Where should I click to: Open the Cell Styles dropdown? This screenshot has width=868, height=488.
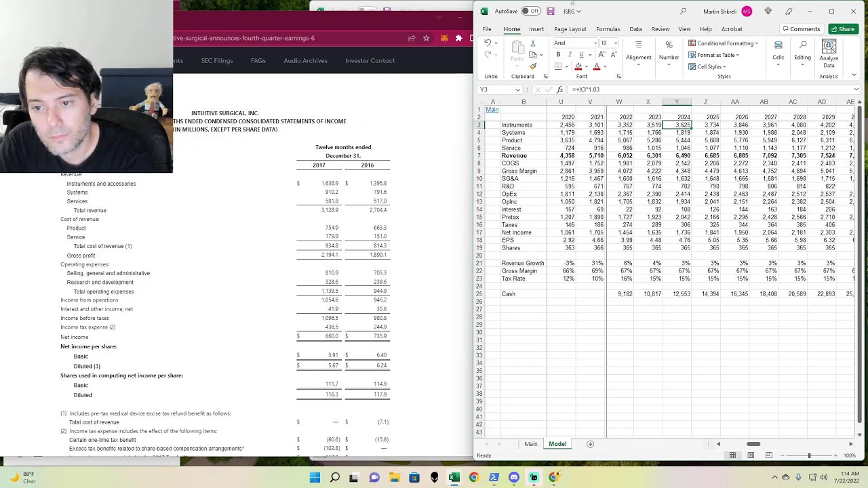click(707, 66)
